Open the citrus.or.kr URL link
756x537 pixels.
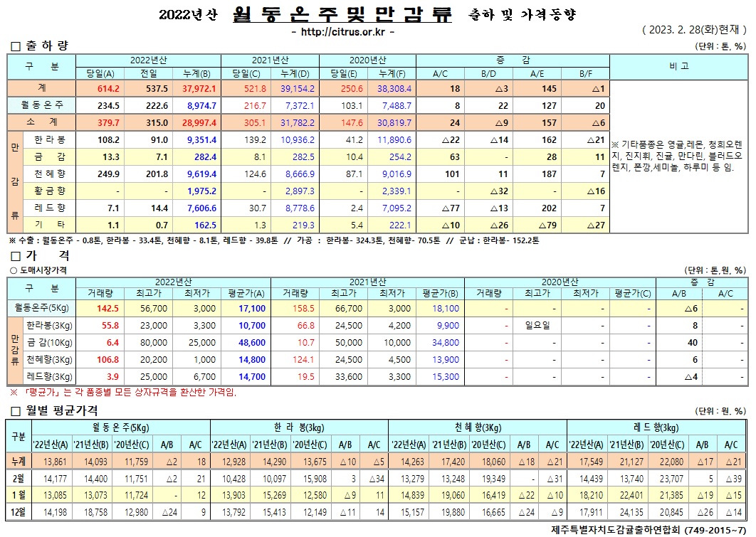pyautogui.click(x=342, y=32)
